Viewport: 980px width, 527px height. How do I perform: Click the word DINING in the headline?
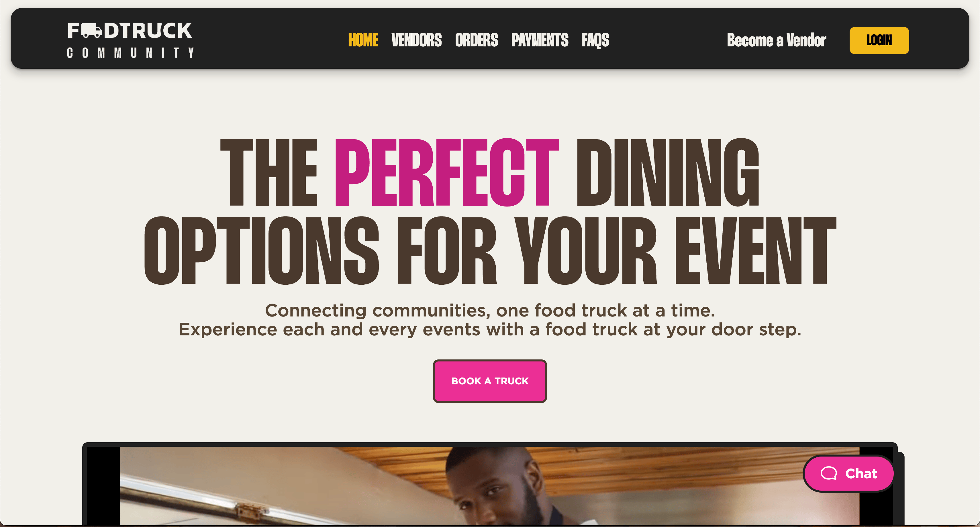(x=668, y=172)
